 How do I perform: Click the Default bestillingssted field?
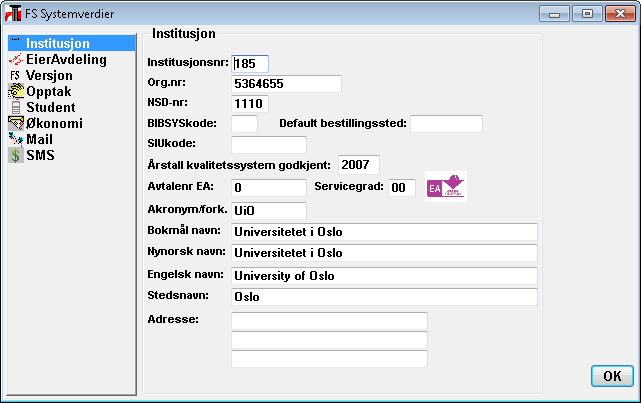[446, 124]
